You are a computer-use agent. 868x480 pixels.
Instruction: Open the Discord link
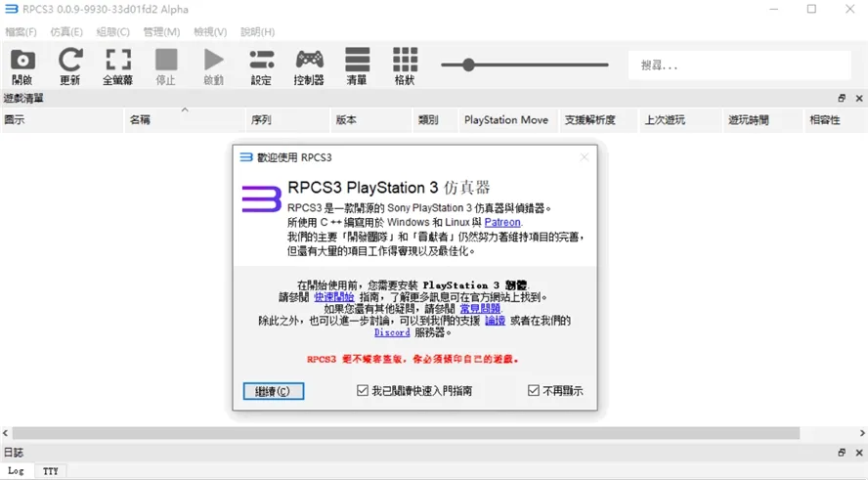392,332
